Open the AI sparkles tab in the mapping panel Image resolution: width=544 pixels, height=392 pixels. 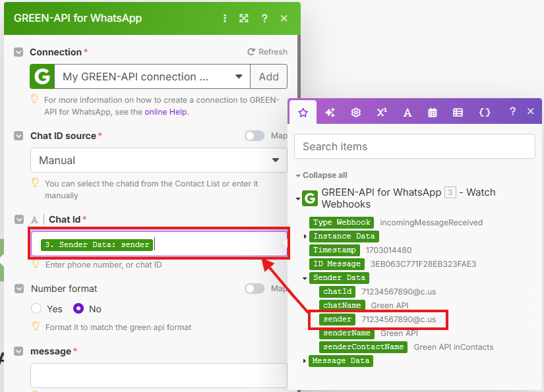click(x=330, y=113)
